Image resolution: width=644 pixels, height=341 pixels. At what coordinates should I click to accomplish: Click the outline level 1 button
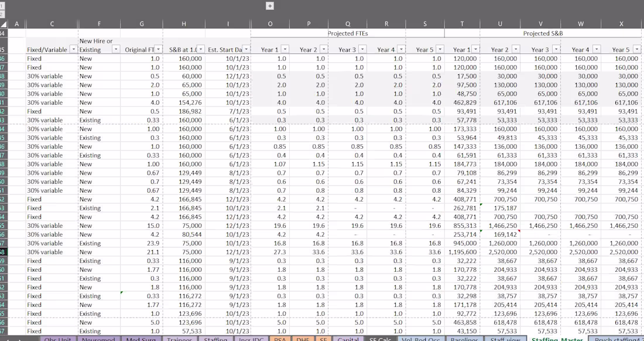click(x=2, y=5)
